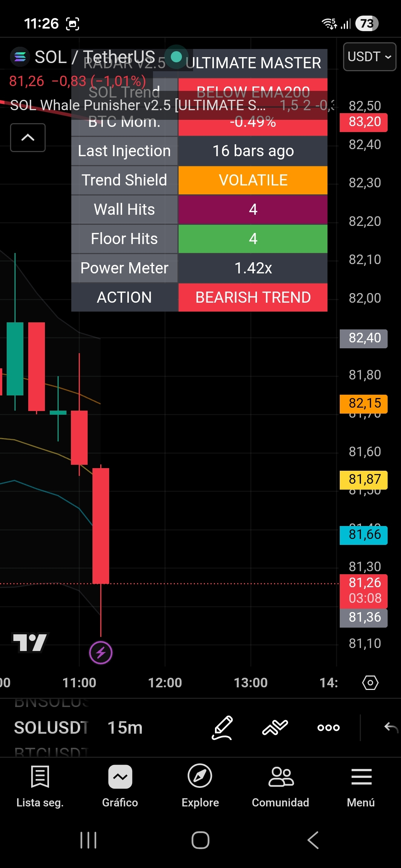
Task: Tap the green market status dot
Action: tap(176, 57)
